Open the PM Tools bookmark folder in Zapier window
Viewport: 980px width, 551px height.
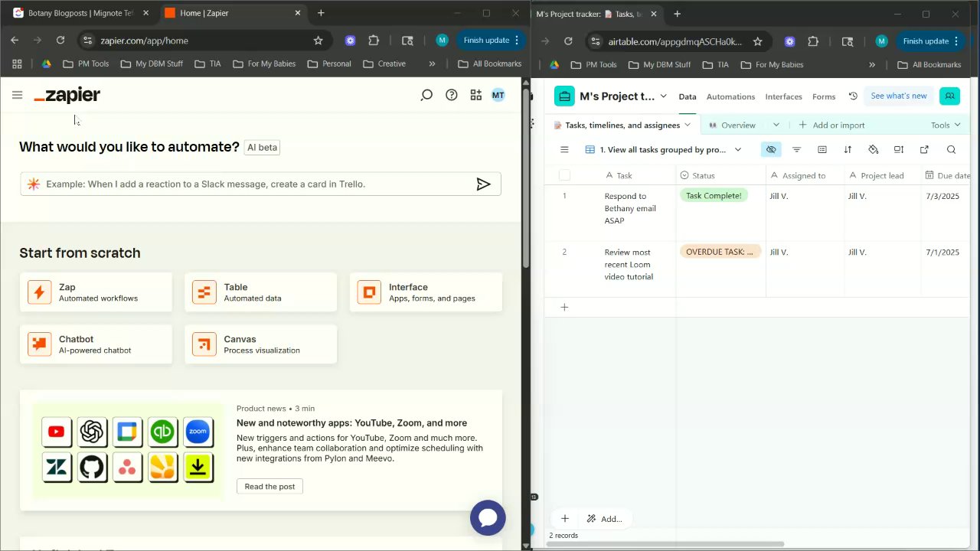tap(86, 64)
